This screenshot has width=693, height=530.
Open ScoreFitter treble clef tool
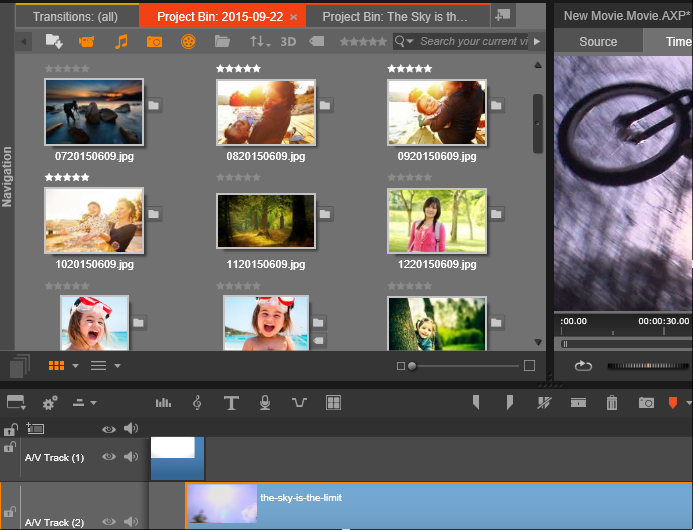tap(197, 403)
